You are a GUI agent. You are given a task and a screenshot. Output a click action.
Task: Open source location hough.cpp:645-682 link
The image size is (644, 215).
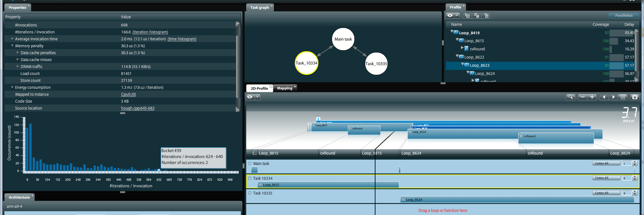click(138, 108)
